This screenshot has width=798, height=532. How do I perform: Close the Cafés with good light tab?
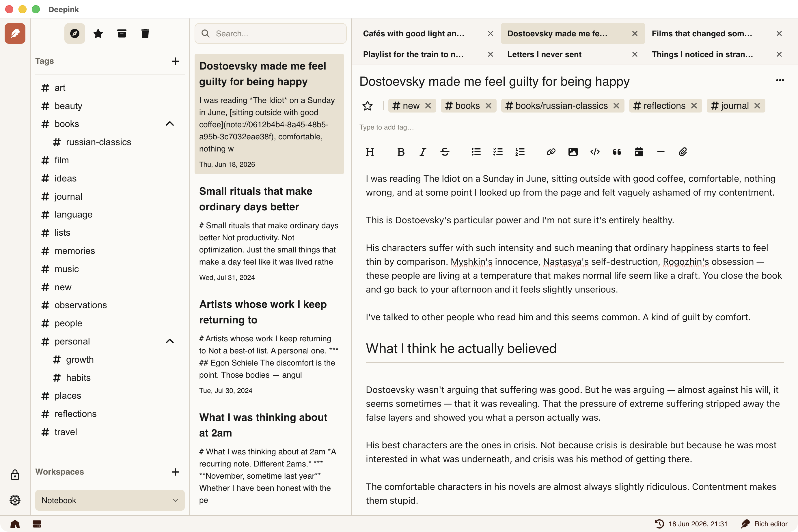(x=490, y=33)
